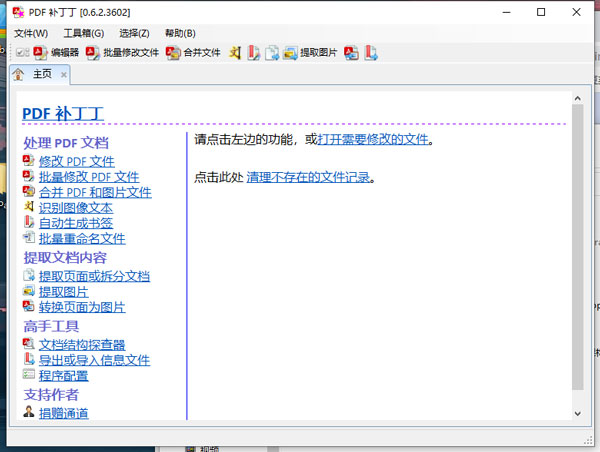Close the 主页 tab
The image size is (600, 452).
coord(64,74)
